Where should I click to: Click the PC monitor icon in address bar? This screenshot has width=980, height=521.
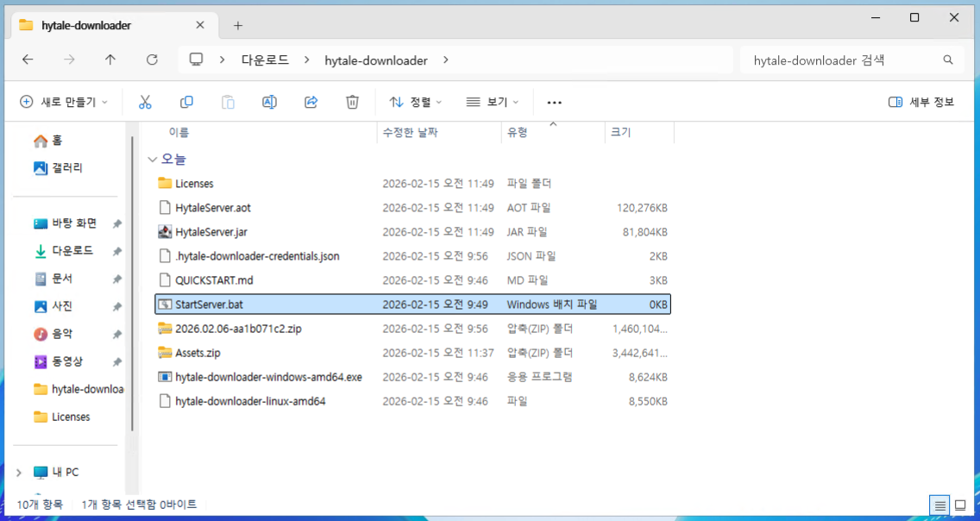click(x=196, y=60)
